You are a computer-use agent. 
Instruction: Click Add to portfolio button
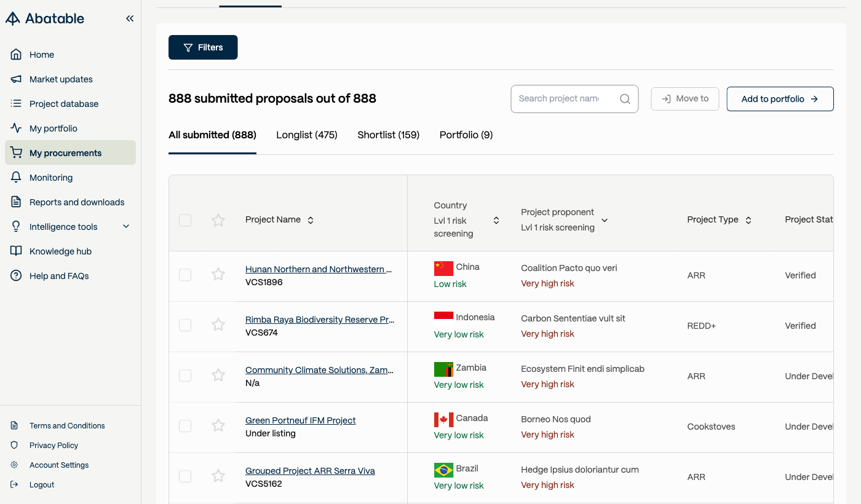point(780,99)
